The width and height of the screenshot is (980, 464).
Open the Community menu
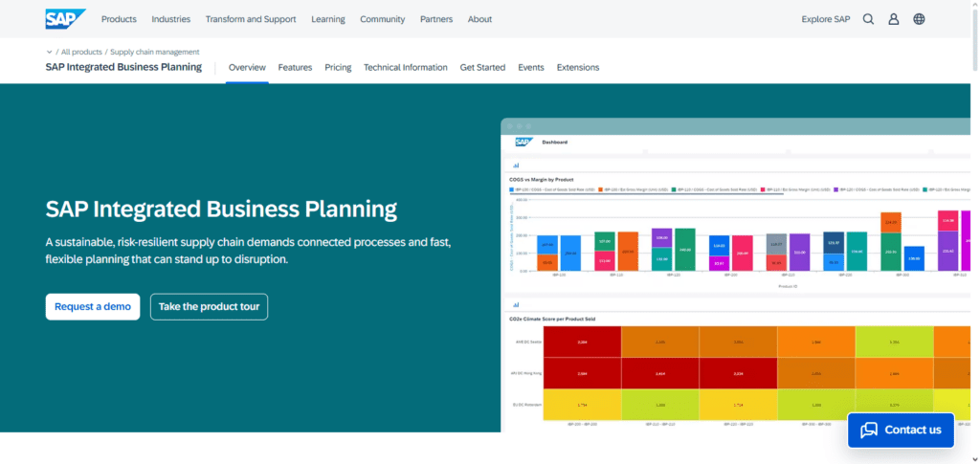coord(383,19)
